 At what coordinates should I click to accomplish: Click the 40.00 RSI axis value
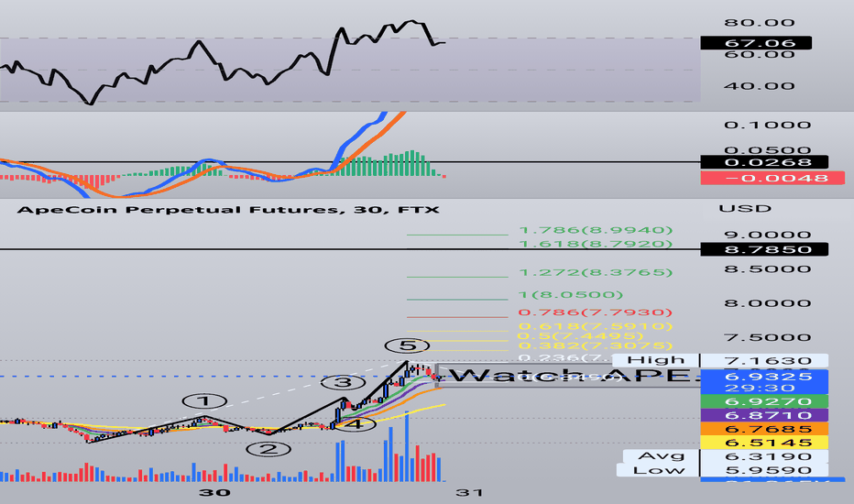coord(760,86)
